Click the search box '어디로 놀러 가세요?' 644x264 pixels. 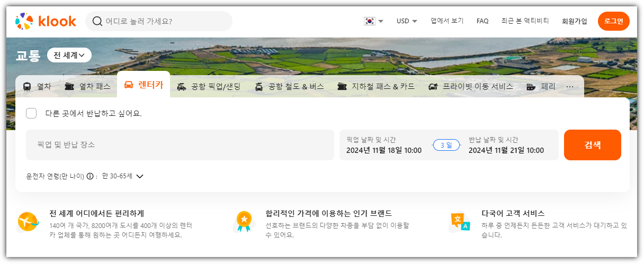click(159, 21)
